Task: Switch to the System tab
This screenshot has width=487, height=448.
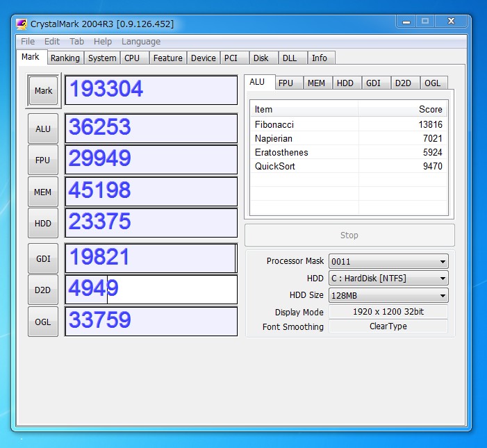Action: coord(102,58)
